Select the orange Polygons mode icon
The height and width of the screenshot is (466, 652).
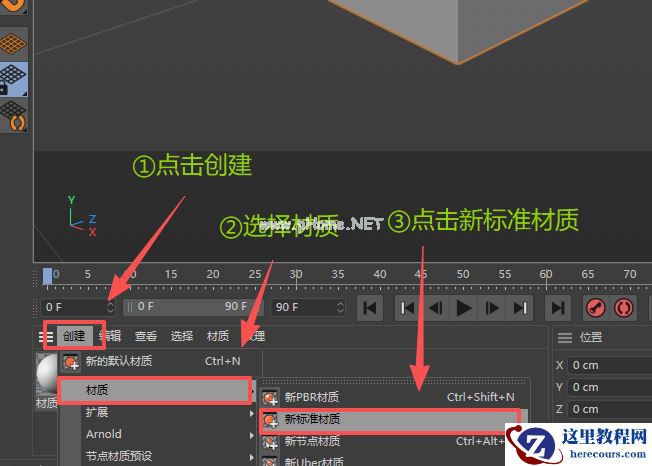pyautogui.click(x=12, y=43)
